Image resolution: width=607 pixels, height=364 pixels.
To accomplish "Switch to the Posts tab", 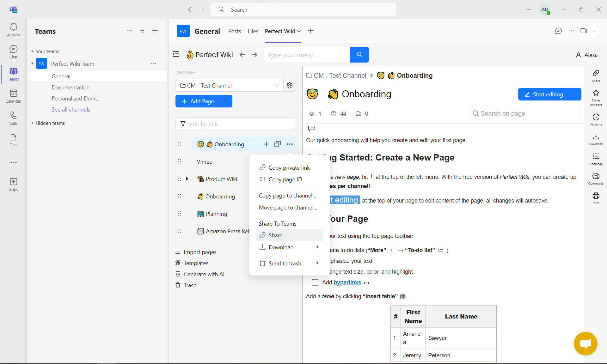I will point(234,31).
